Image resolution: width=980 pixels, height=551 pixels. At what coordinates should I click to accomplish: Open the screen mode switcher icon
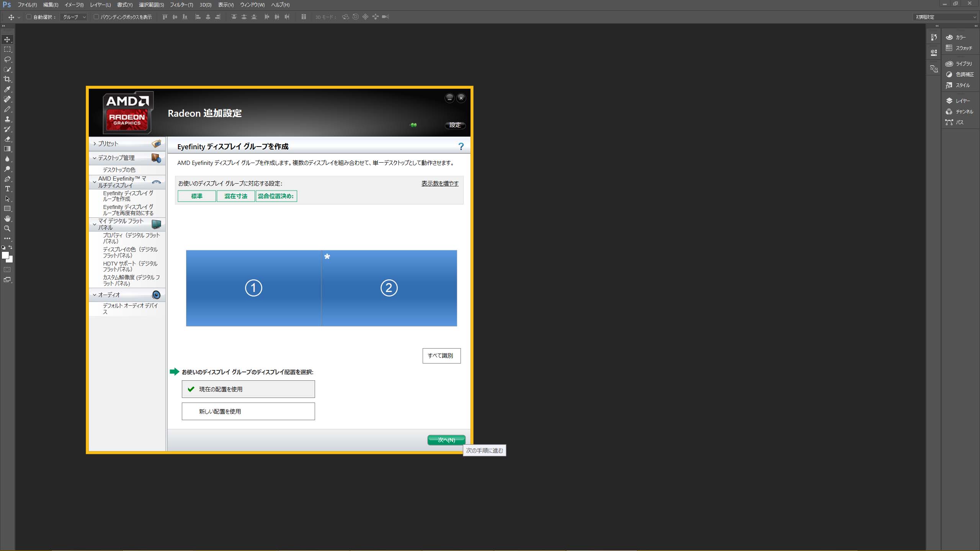tap(7, 280)
